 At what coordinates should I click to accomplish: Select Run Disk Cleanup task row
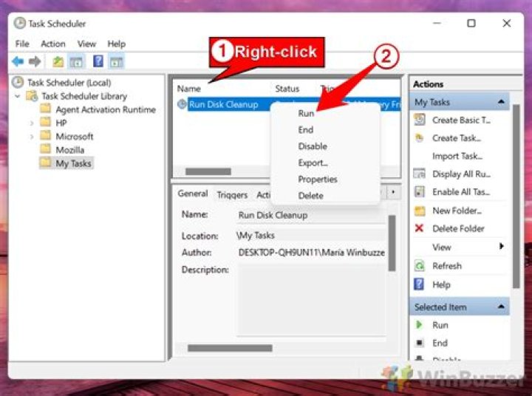click(x=289, y=104)
